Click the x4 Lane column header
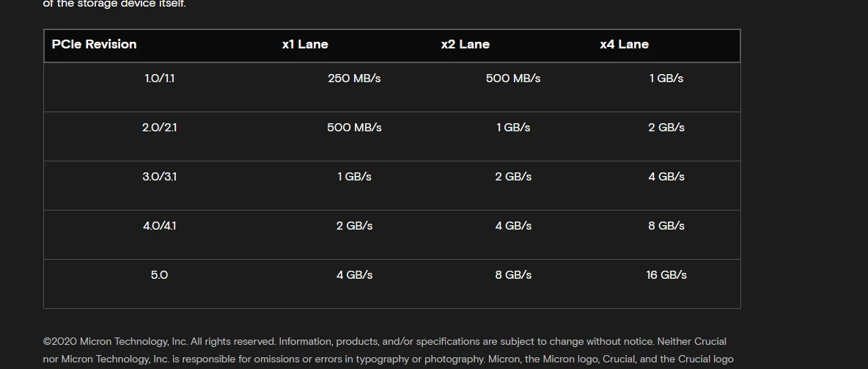Image resolution: width=868 pixels, height=369 pixels. [624, 45]
